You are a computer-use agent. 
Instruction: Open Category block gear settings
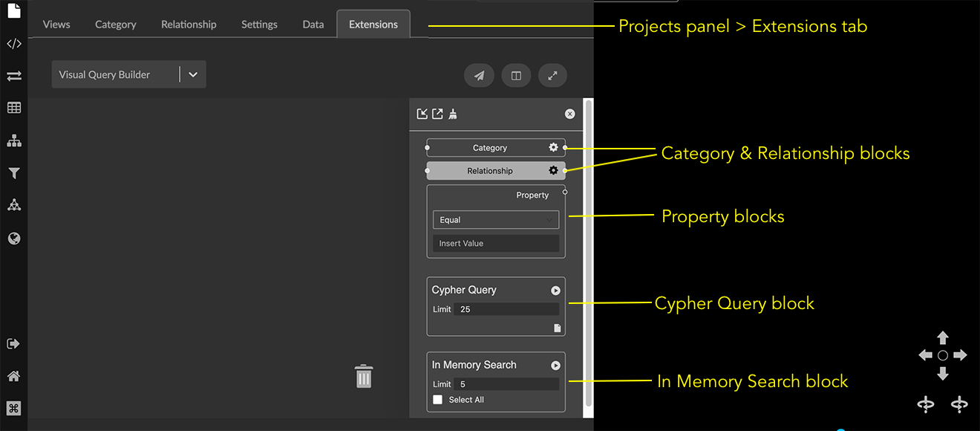553,148
